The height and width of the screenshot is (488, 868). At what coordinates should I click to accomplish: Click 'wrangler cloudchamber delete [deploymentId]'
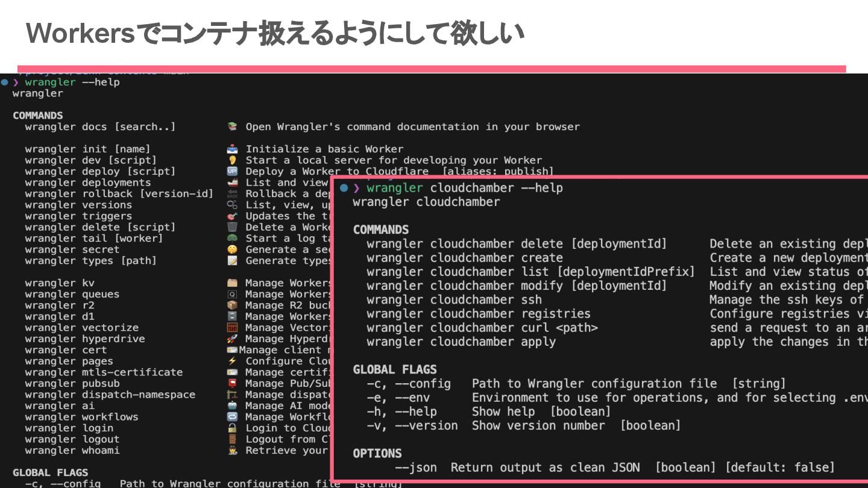[517, 244]
